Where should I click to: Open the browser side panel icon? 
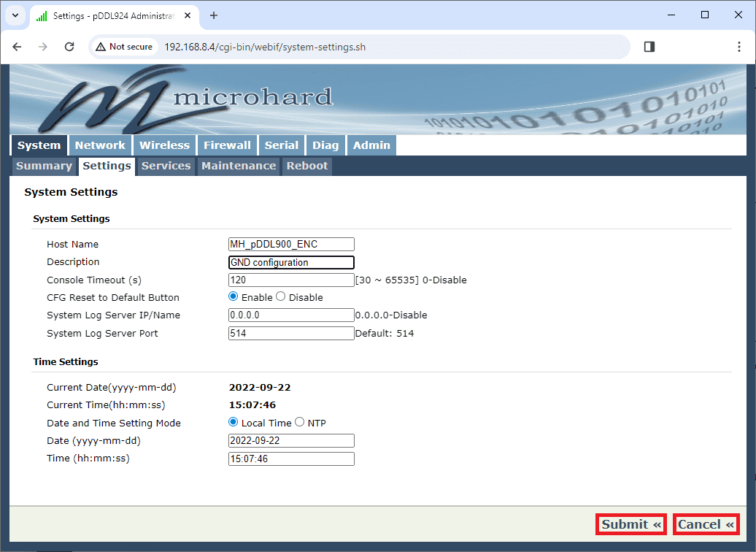pyautogui.click(x=649, y=47)
